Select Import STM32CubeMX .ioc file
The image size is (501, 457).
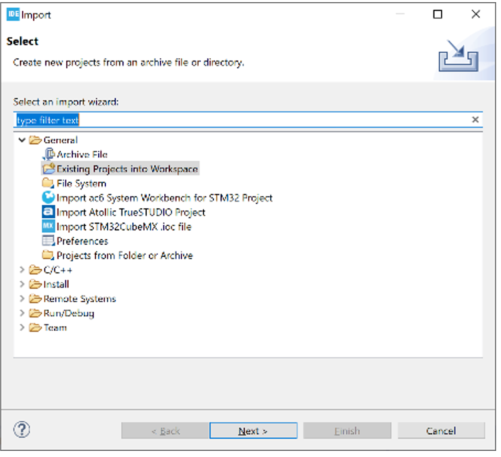click(x=124, y=227)
